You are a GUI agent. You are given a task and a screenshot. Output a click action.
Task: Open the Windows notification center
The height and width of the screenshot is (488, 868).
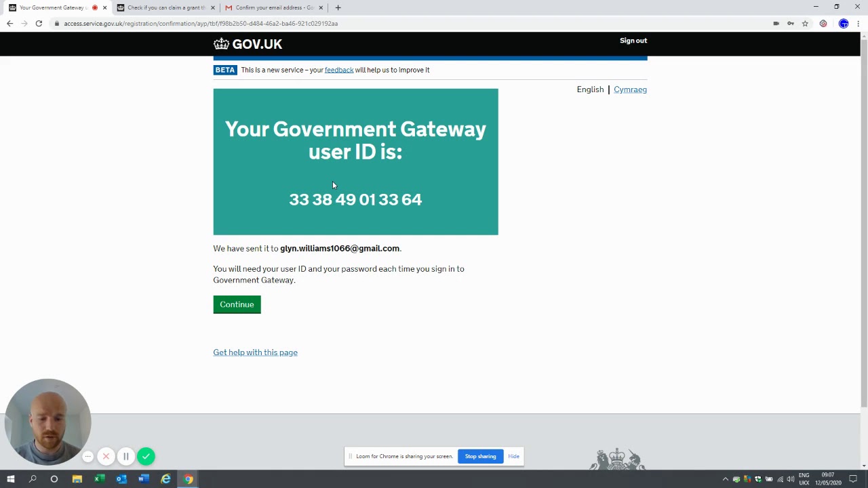[853, 479]
